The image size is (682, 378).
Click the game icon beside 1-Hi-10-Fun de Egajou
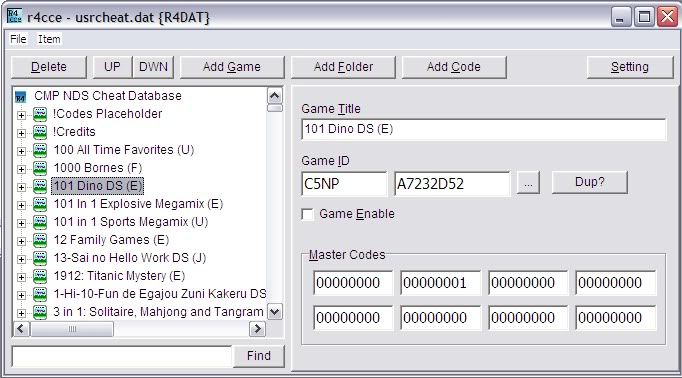pyautogui.click(x=40, y=294)
